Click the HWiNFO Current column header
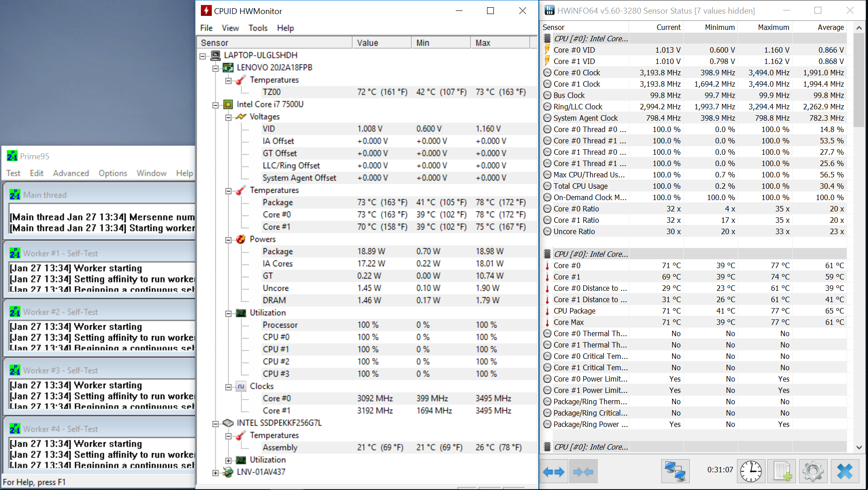This screenshot has height=490, width=868. [656, 27]
